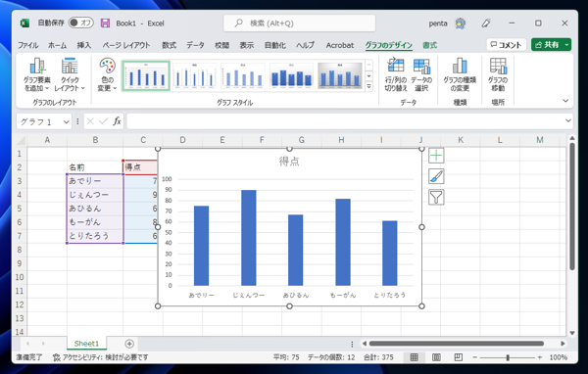Expand the formula bar chevron

pos(568,120)
